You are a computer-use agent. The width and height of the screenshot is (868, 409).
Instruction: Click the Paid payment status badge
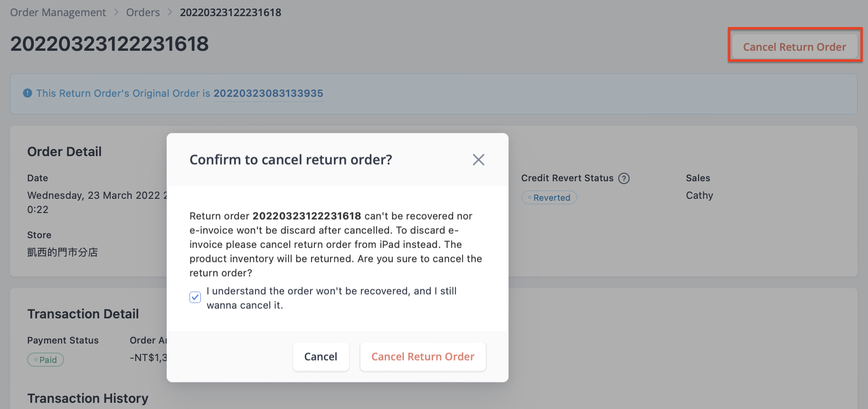pyautogui.click(x=46, y=360)
